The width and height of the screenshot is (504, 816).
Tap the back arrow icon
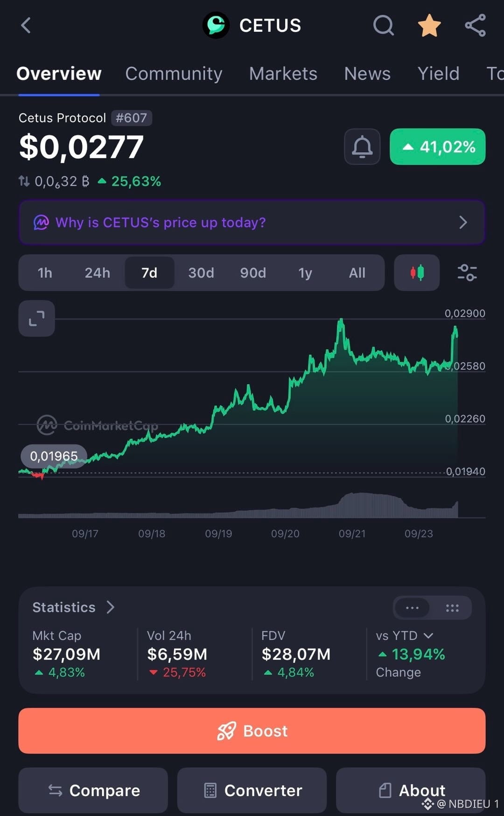26,25
